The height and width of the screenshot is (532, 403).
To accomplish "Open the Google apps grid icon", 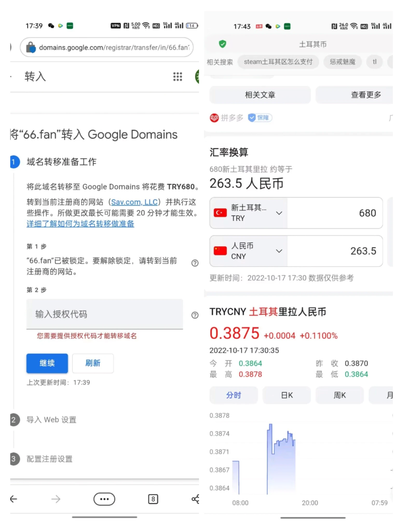I will pyautogui.click(x=177, y=77).
